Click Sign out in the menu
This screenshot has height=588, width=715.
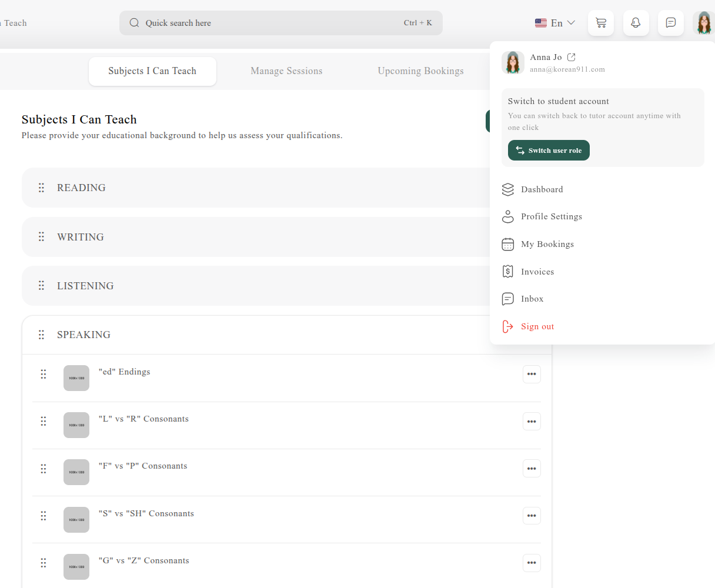(537, 326)
